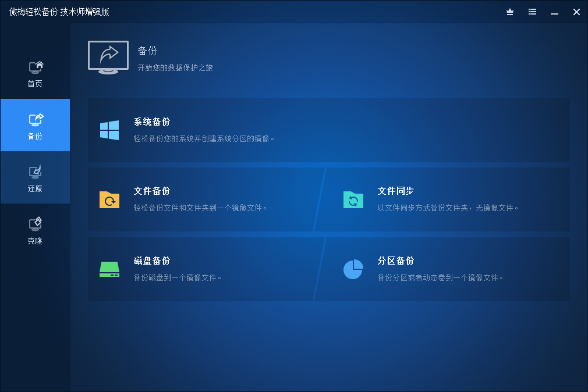Open the 首页 home sidebar tab
The width and height of the screenshot is (588, 392).
[36, 73]
